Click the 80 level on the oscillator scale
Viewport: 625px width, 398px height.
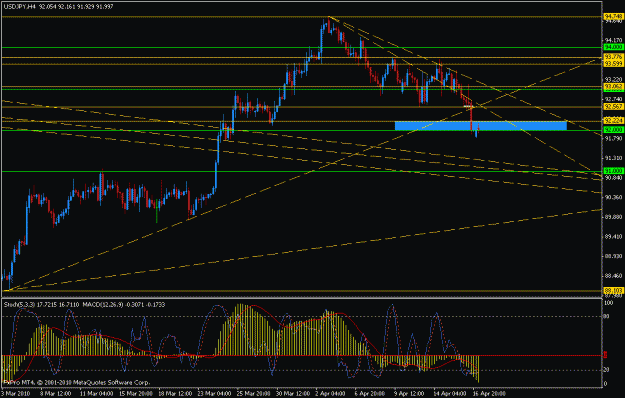(607, 316)
